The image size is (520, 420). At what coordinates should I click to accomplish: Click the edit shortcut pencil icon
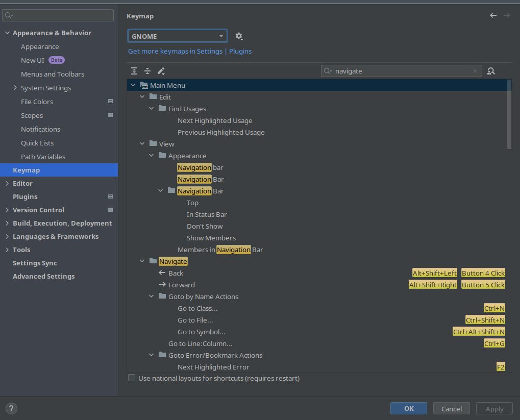point(161,71)
